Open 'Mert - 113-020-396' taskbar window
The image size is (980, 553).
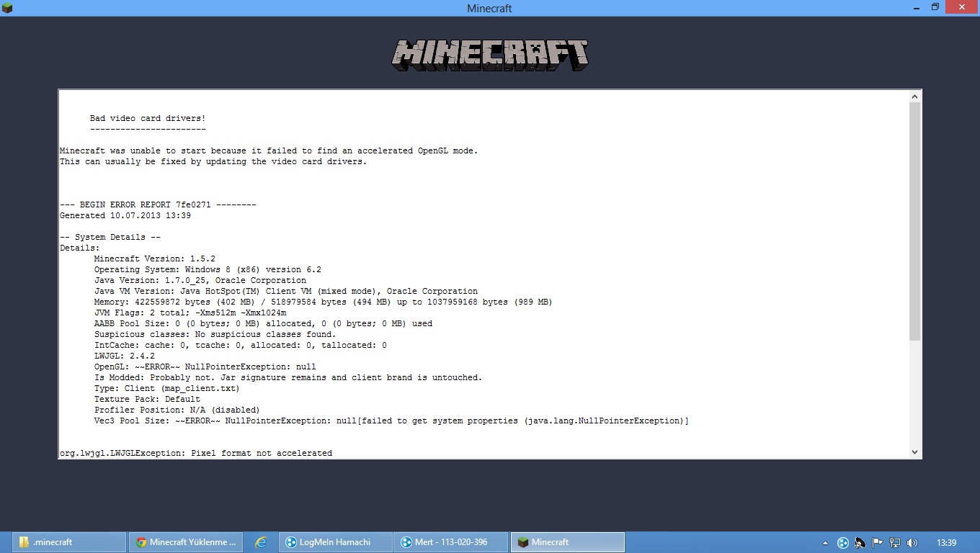pyautogui.click(x=451, y=542)
